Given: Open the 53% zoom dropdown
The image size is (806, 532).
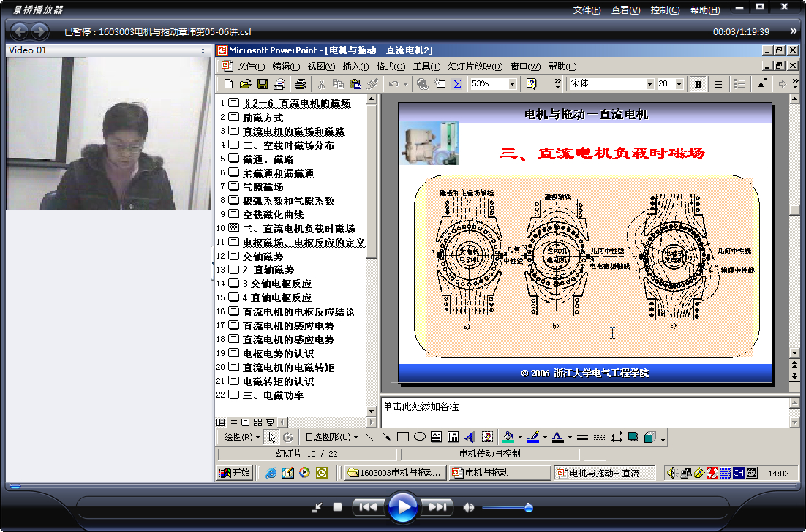Looking at the screenshot, I should tap(513, 84).
